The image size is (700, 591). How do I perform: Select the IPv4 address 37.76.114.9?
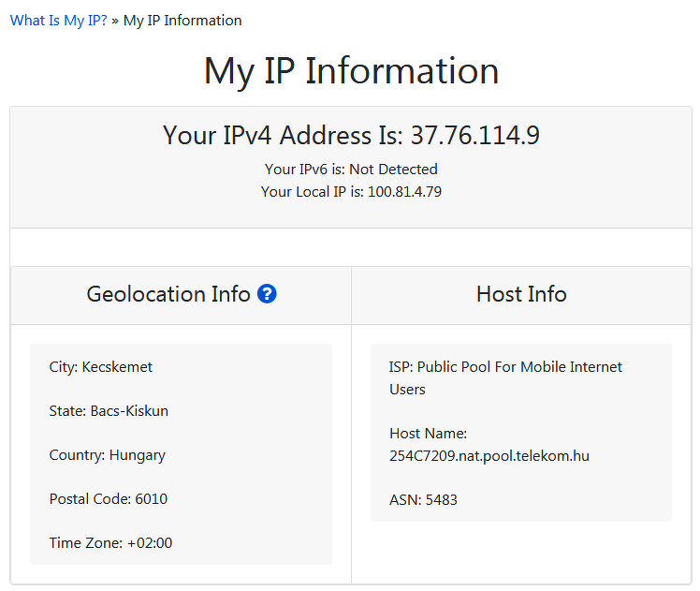click(475, 135)
